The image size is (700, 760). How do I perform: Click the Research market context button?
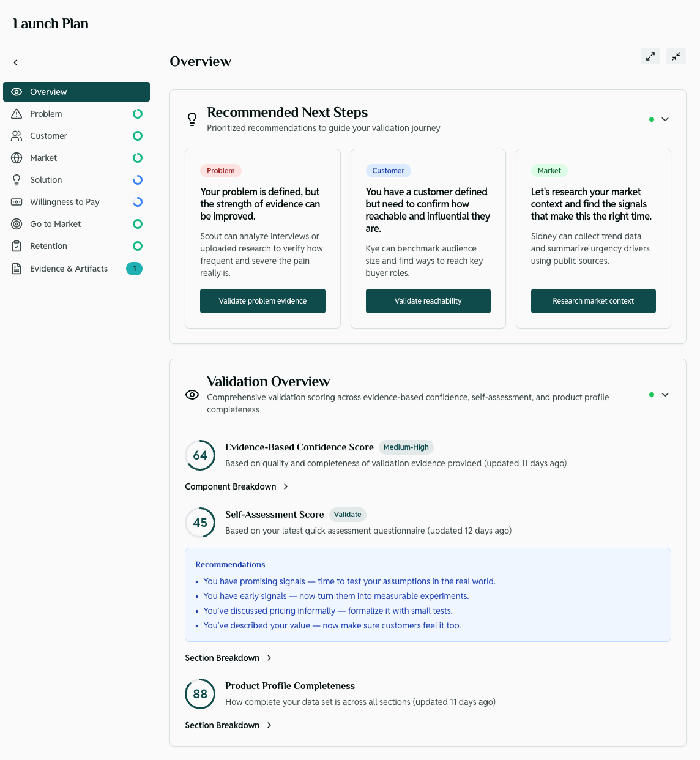click(x=593, y=300)
